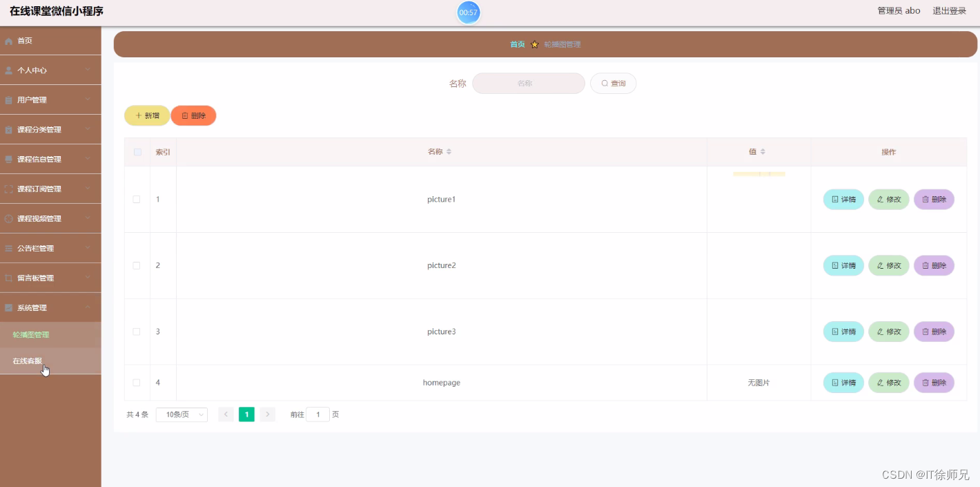This screenshot has height=487, width=980.
Task: Expand the 课程分类管理 chevron
Action: [88, 130]
